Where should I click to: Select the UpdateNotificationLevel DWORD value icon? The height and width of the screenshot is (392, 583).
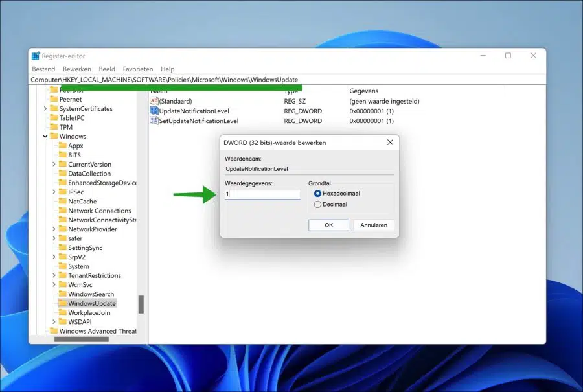tap(154, 111)
